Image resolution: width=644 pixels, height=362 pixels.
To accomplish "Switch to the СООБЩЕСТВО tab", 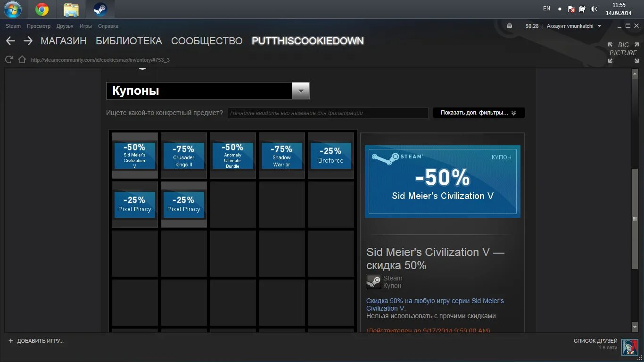I will click(207, 41).
